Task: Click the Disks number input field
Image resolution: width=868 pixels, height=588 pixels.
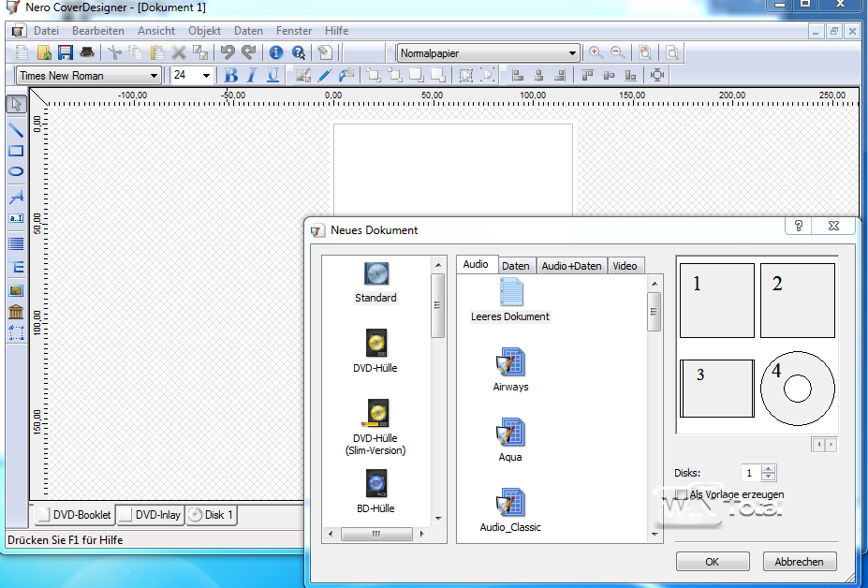Action: [x=750, y=473]
